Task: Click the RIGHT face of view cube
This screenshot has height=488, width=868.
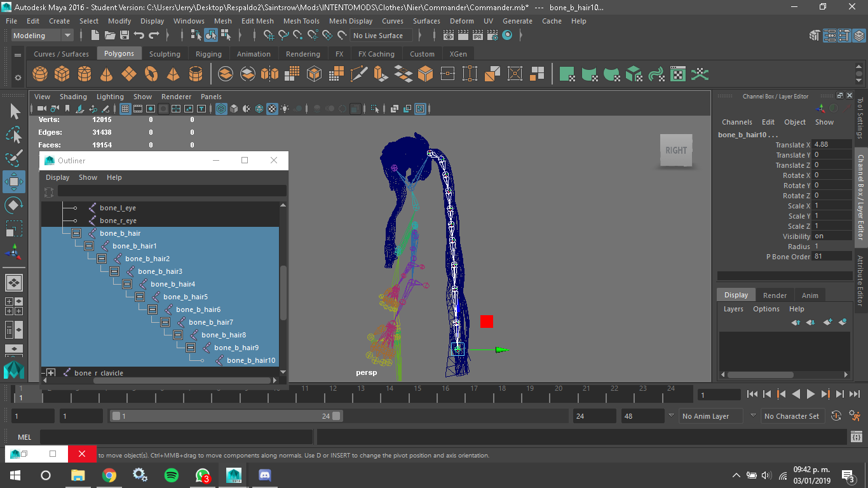Action: (x=675, y=151)
